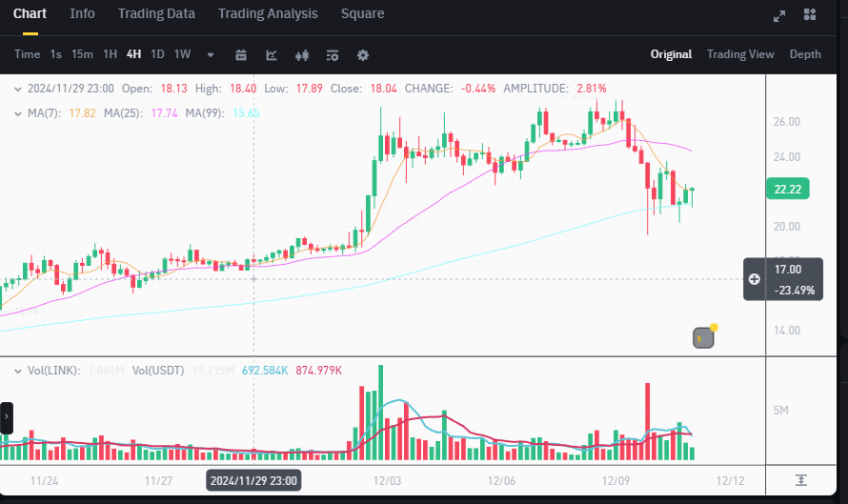Select the 1s interval
The image size is (848, 504).
coord(55,54)
